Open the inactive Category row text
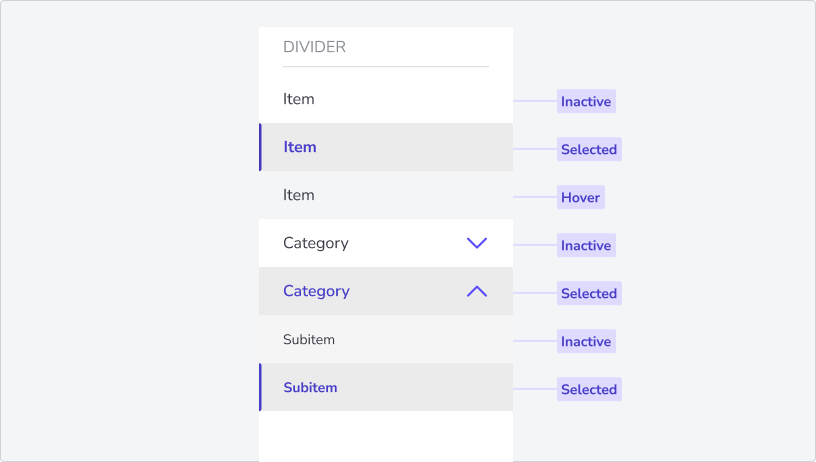 pyautogui.click(x=316, y=243)
